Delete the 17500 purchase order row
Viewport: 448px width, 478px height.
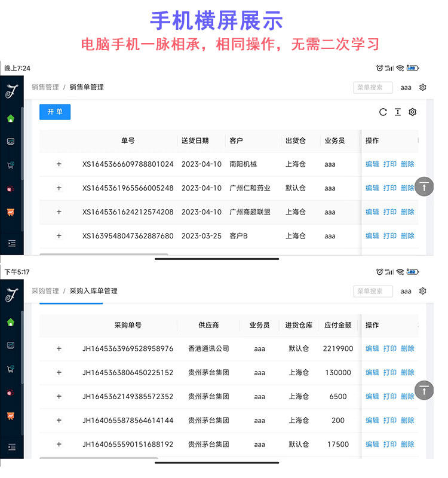[407, 444]
